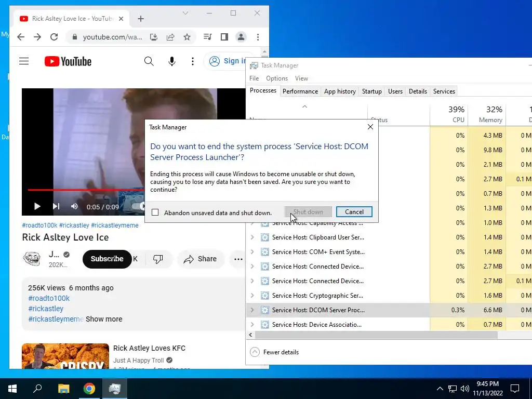The width and height of the screenshot is (532, 399).
Task: Open taskbar search
Action: tap(37, 389)
